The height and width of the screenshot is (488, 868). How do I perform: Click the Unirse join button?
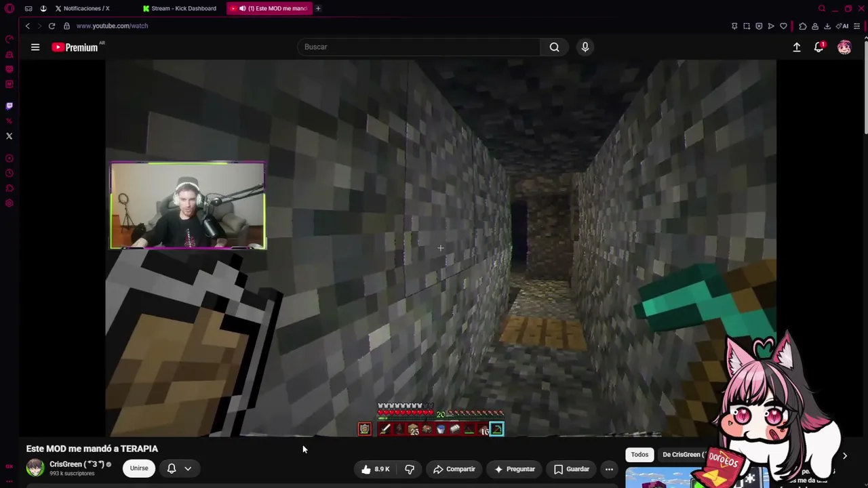pyautogui.click(x=139, y=468)
